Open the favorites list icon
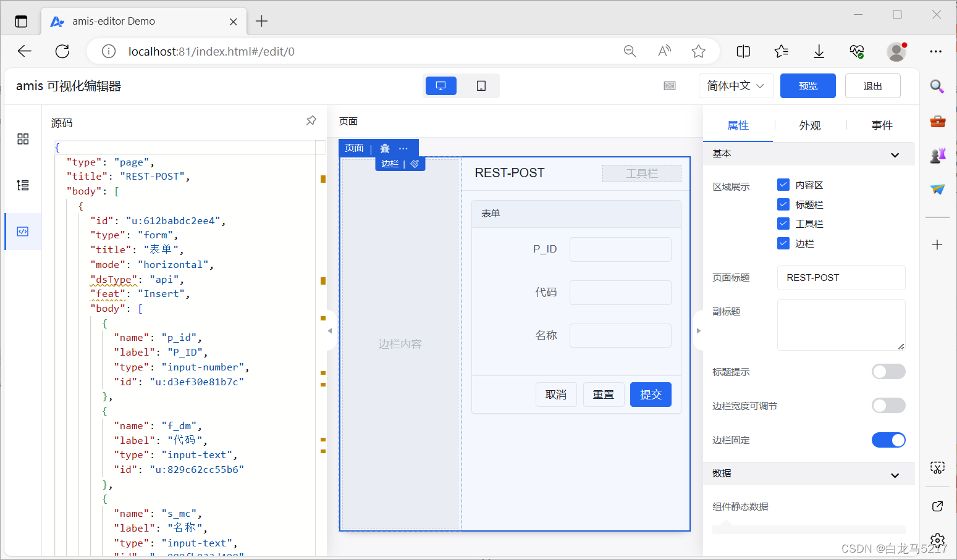The height and width of the screenshot is (560, 957). point(782,51)
